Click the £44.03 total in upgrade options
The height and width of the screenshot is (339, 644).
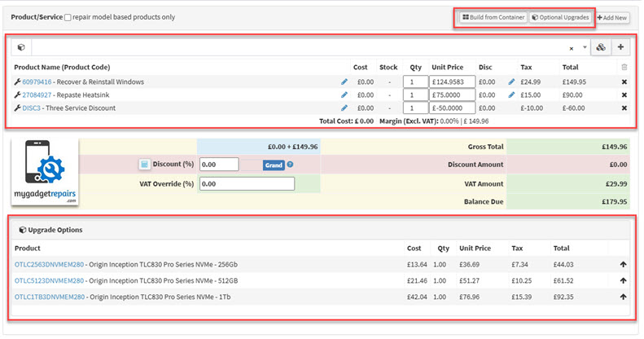563,265
